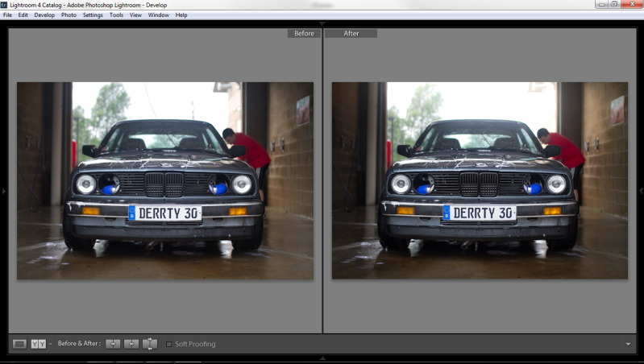The width and height of the screenshot is (644, 364).
Task: Restore down the Lightroom window
Action: point(614,5)
